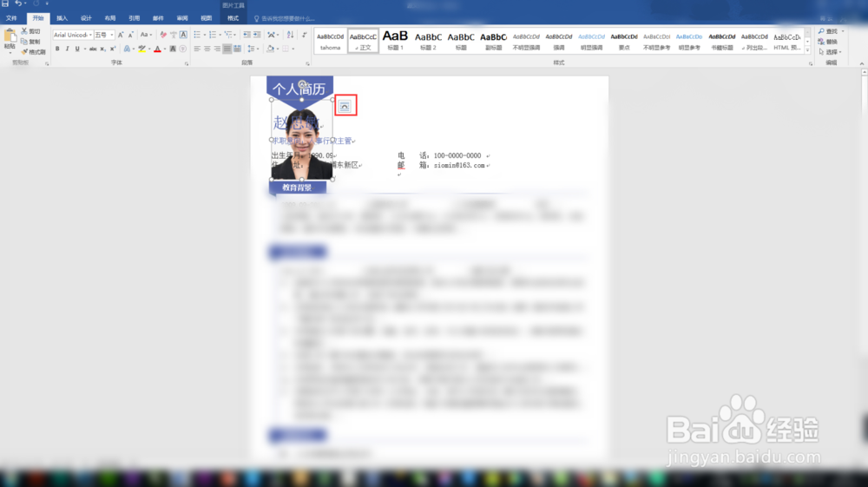
Task: Click the Shrink Font icon
Action: click(131, 35)
